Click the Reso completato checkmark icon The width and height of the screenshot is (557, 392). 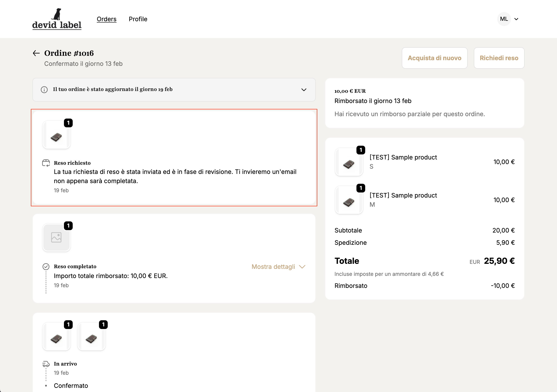coord(46,266)
